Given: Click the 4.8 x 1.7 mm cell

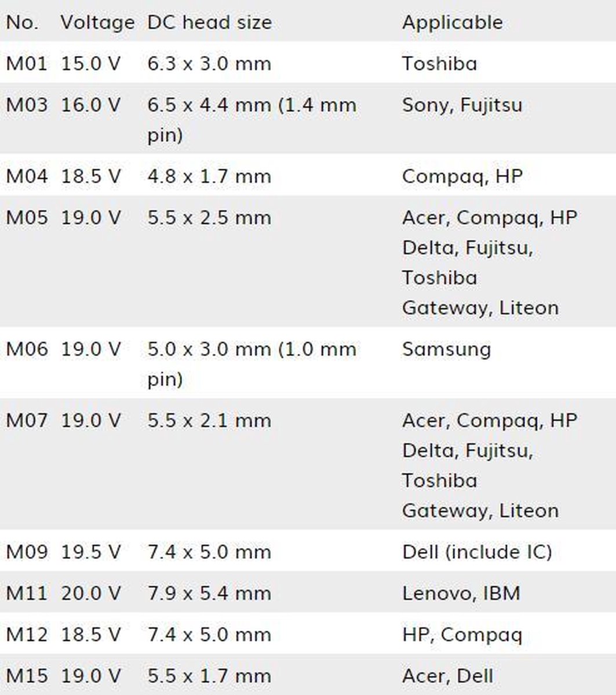Looking at the screenshot, I should [209, 176].
